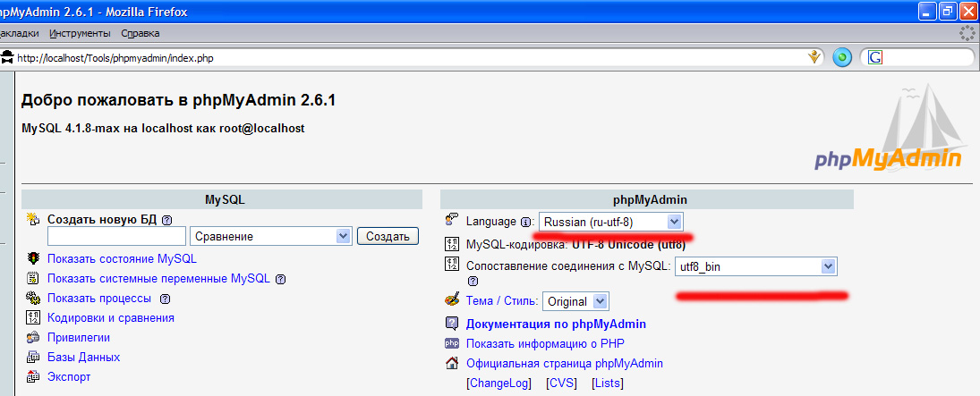Viewport: 980px width, 396px height.
Task: Click the Create new database icon
Action: tap(32, 219)
